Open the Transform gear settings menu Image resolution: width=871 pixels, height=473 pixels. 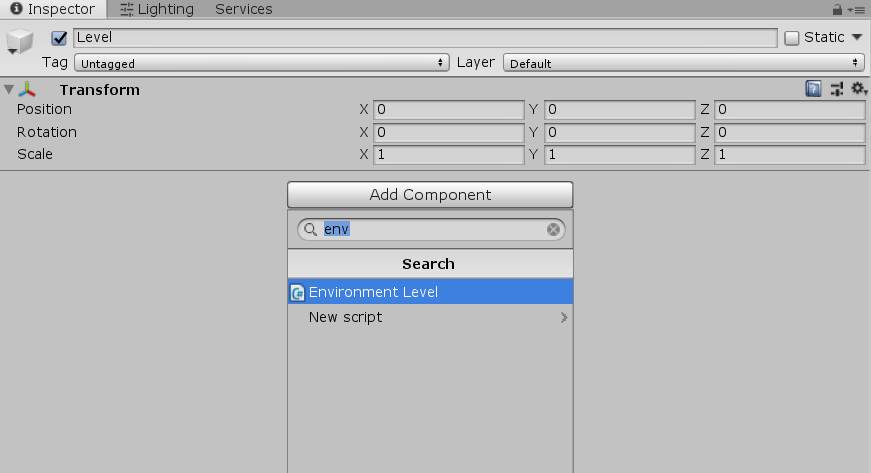(859, 89)
